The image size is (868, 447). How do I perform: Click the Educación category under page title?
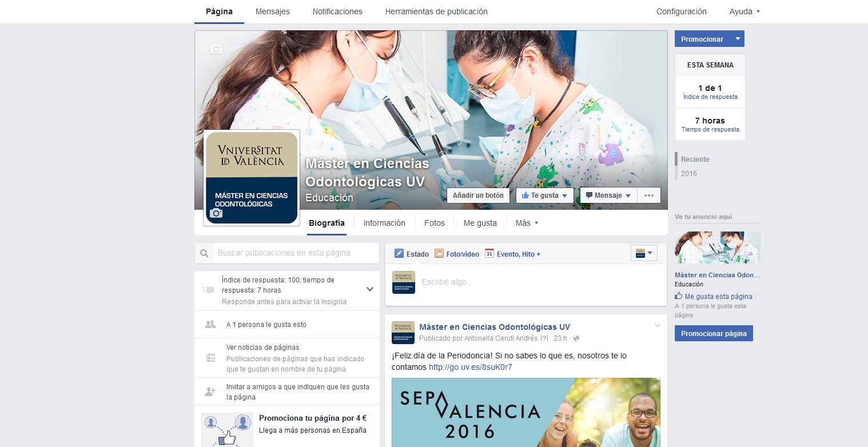(329, 198)
